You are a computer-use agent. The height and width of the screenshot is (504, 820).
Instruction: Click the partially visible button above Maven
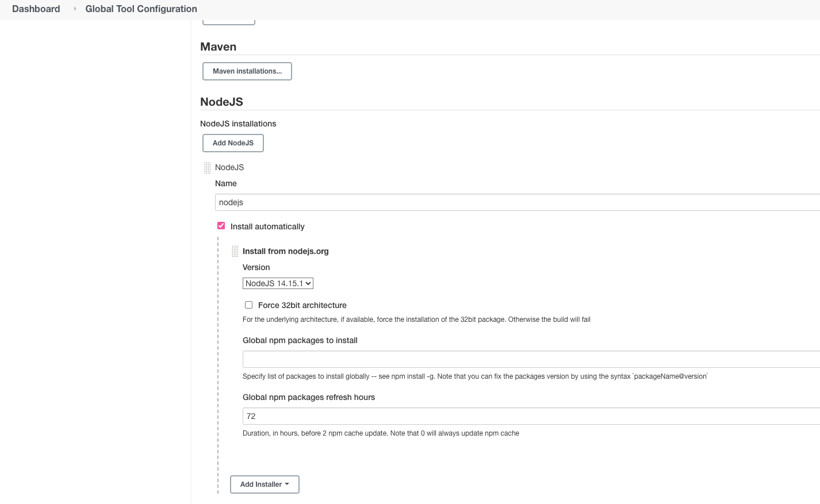[229, 22]
